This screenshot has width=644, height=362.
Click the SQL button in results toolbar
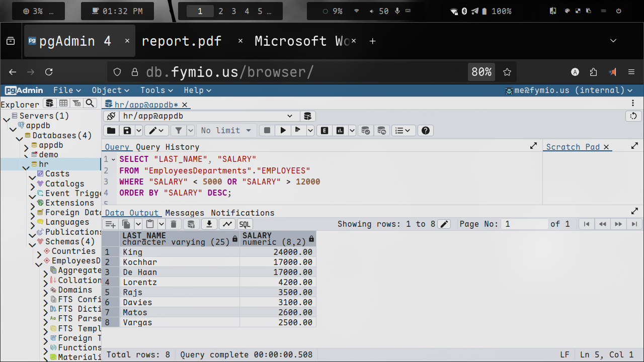(245, 224)
